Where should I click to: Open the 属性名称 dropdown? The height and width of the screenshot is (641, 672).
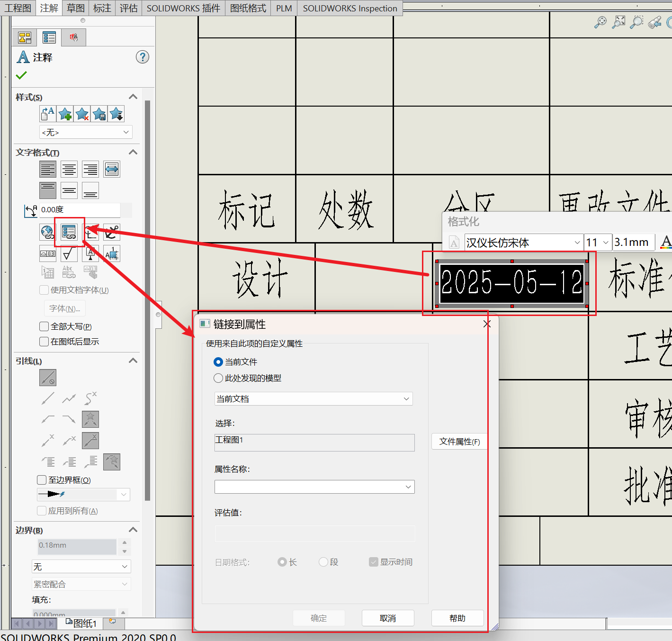click(x=314, y=487)
